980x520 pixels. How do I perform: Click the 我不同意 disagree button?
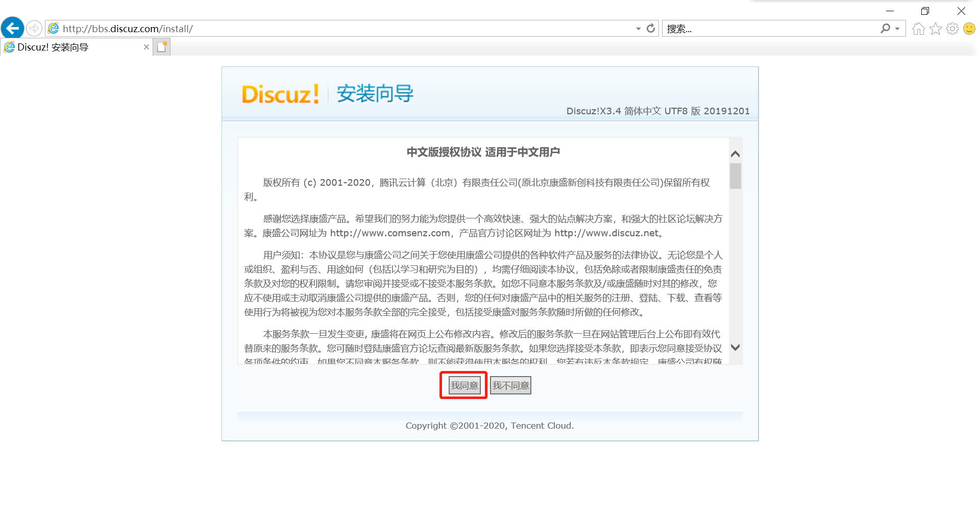(510, 385)
